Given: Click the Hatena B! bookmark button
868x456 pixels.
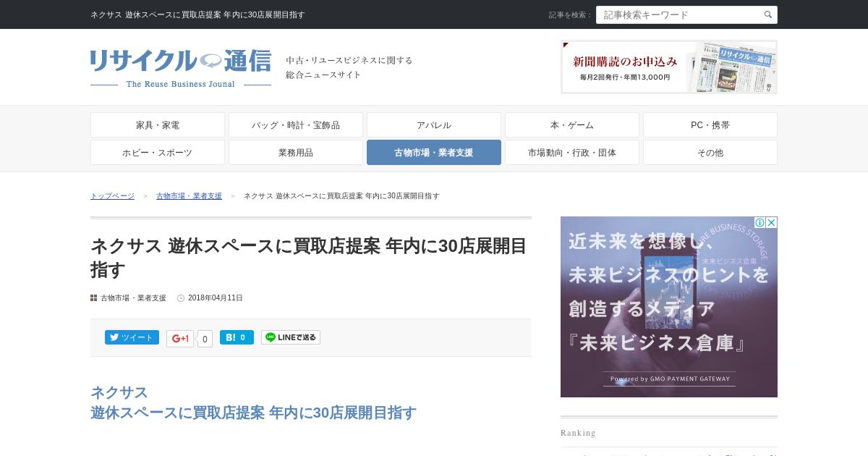Looking at the screenshot, I should (x=237, y=337).
